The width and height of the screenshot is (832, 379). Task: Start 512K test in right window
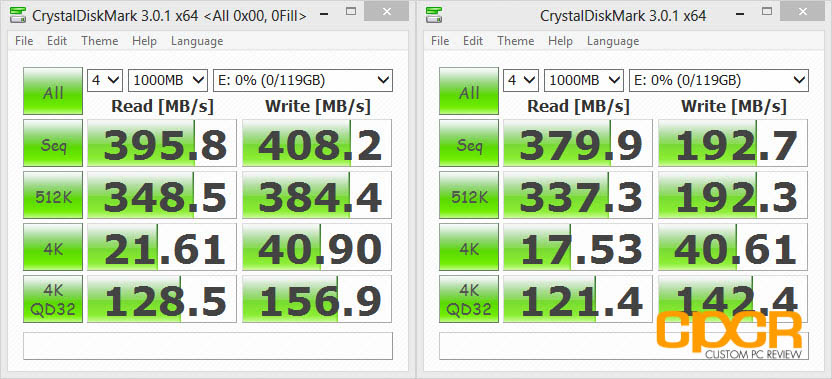click(469, 195)
